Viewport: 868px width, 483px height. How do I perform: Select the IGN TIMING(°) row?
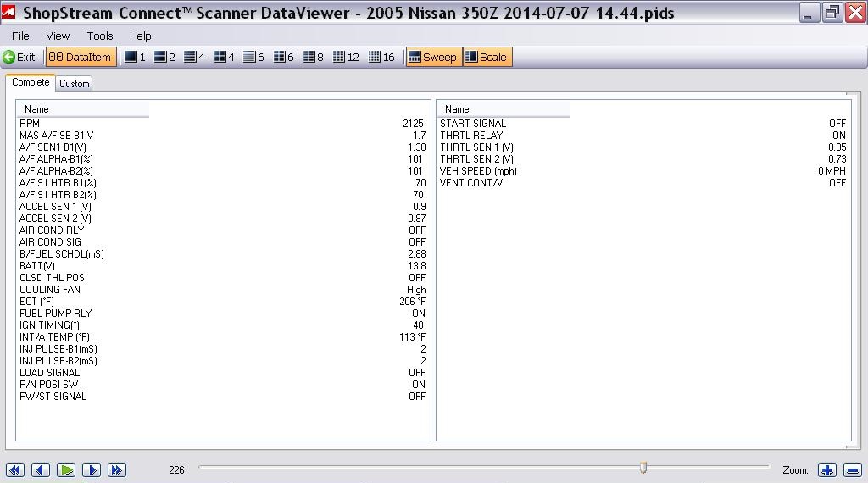[223, 325]
